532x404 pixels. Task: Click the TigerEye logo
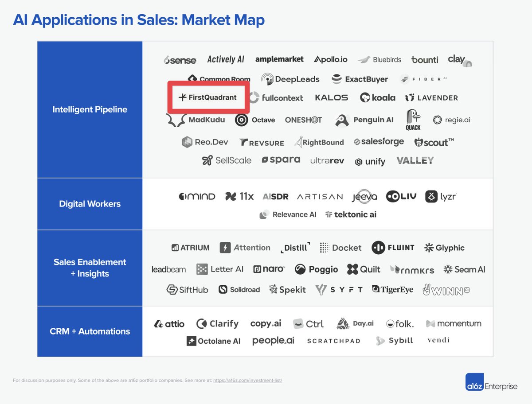(x=393, y=289)
